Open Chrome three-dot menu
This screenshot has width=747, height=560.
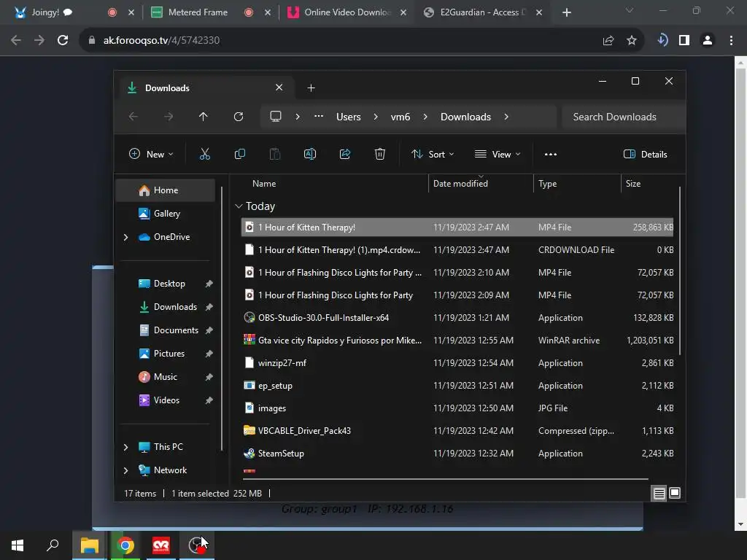(x=731, y=40)
